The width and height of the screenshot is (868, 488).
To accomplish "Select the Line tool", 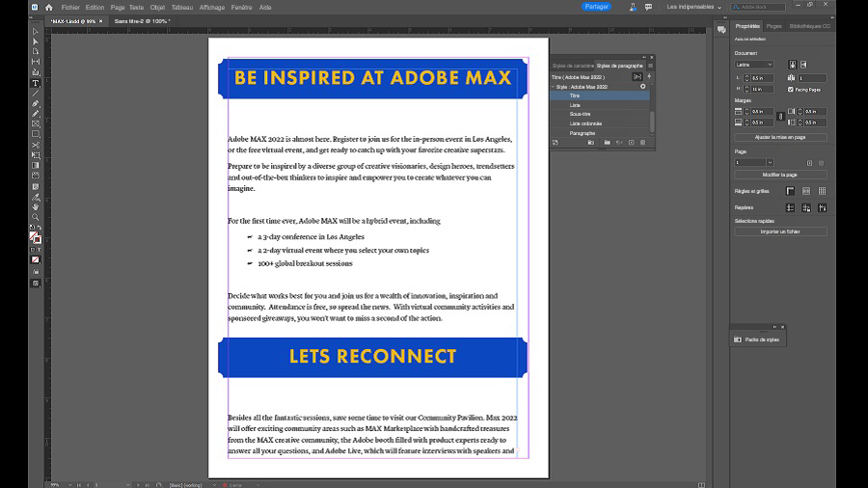I will [36, 93].
